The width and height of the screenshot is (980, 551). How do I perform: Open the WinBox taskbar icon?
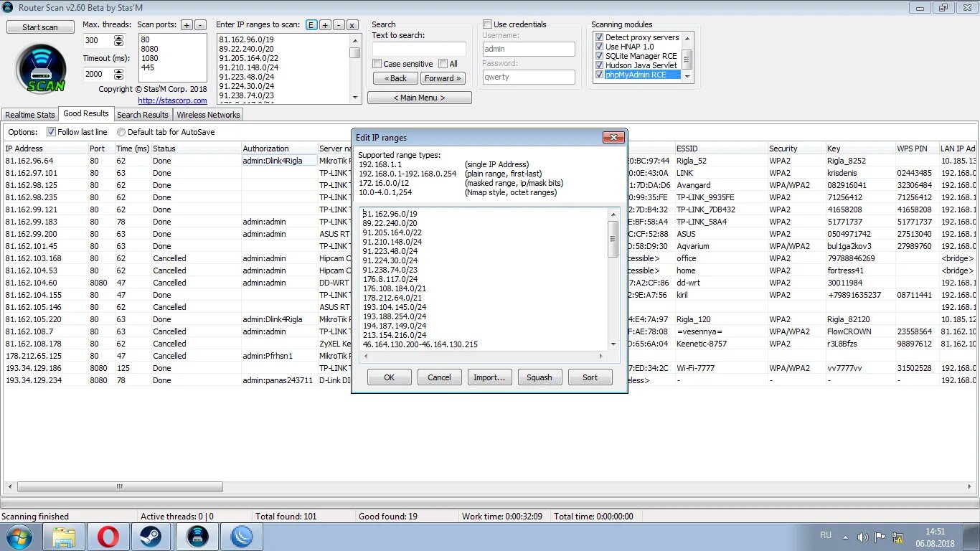click(242, 537)
